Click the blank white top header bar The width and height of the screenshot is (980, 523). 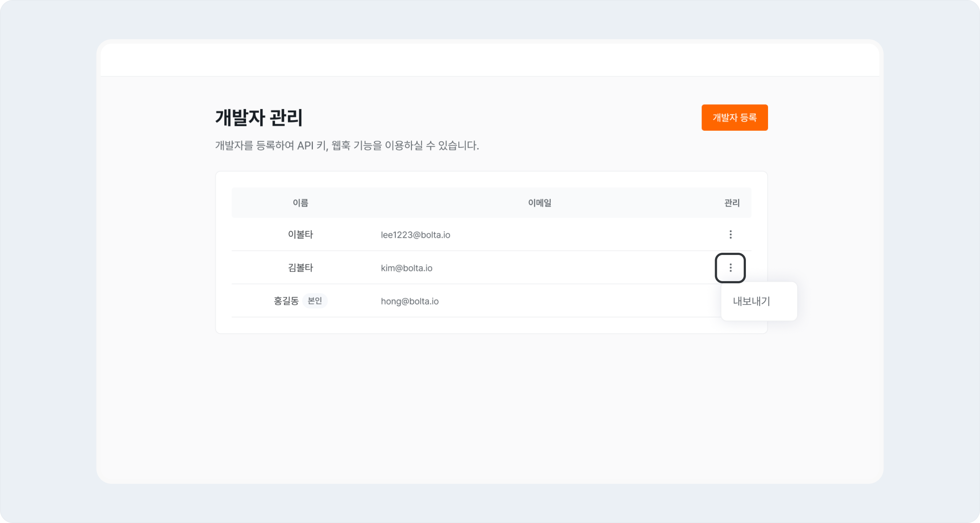489,60
